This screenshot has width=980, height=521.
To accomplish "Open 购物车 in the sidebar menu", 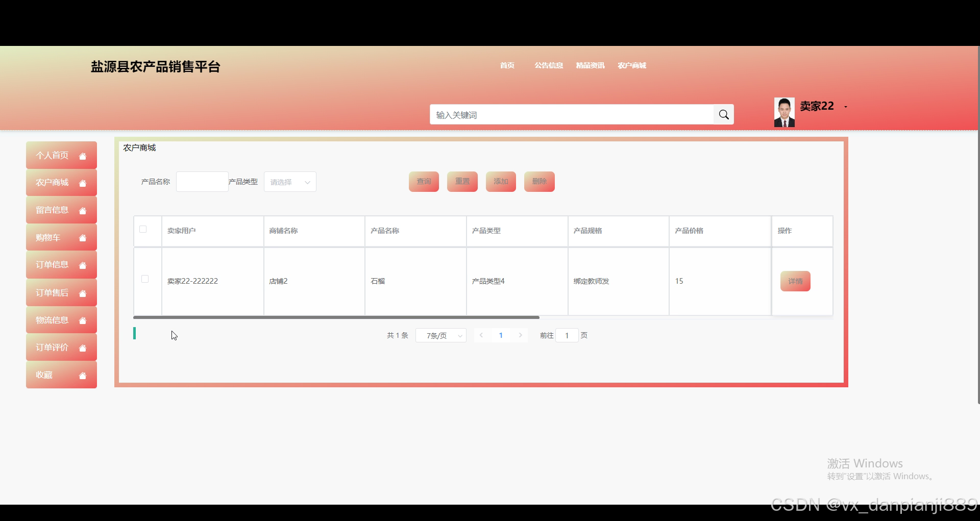I will [61, 237].
